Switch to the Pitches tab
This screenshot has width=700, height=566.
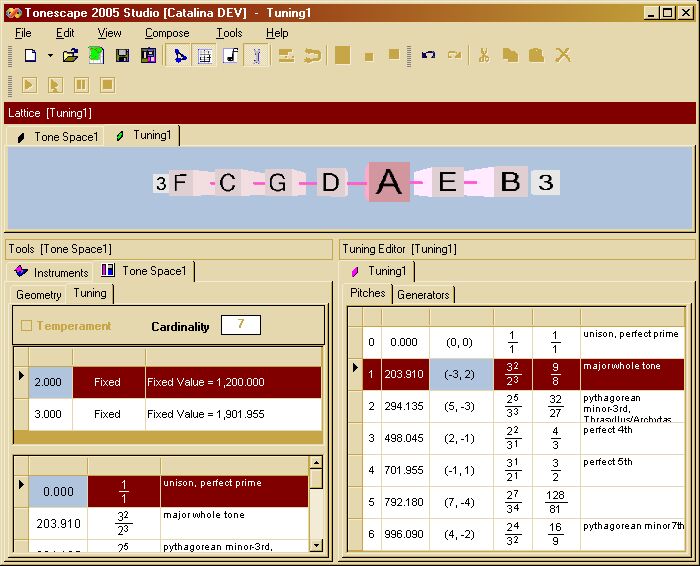[367, 293]
